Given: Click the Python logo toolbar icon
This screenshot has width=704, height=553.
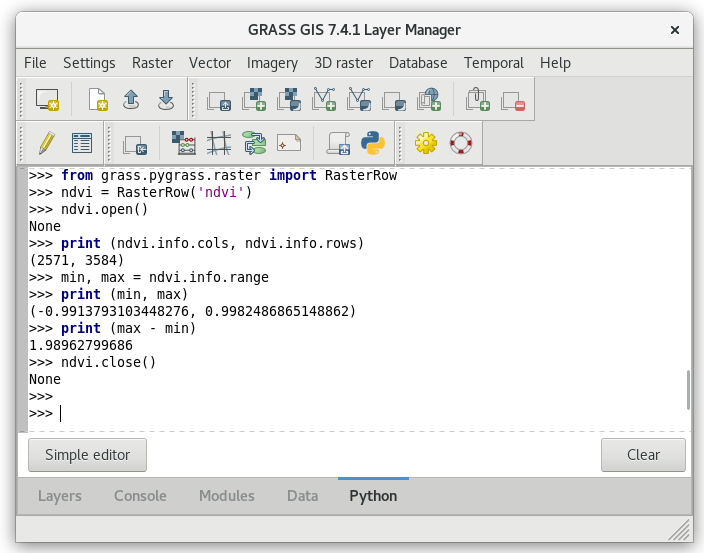Looking at the screenshot, I should 373,143.
